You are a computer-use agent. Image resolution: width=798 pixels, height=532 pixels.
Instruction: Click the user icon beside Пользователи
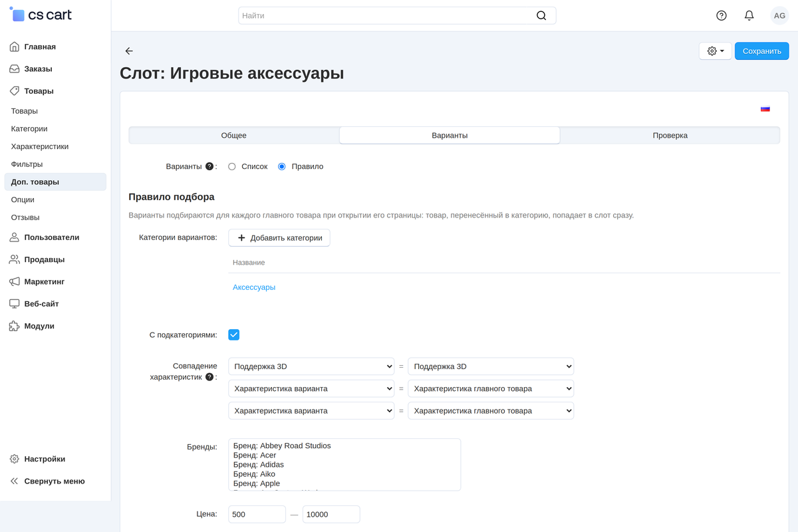click(x=14, y=237)
